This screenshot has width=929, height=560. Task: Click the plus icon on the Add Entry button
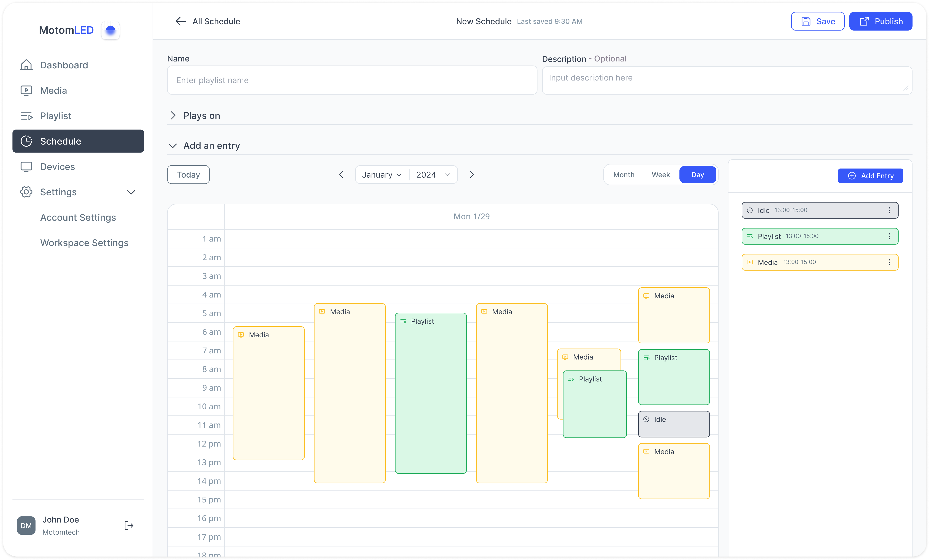click(x=852, y=176)
